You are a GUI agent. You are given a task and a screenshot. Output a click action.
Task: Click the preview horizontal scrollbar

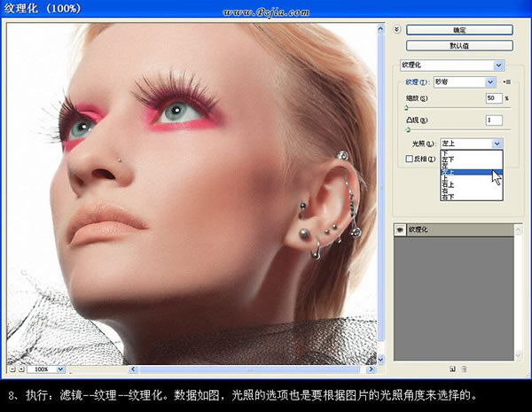coord(222,367)
